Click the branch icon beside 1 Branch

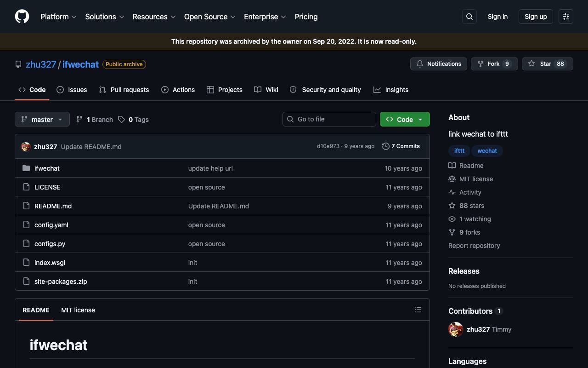click(x=79, y=120)
